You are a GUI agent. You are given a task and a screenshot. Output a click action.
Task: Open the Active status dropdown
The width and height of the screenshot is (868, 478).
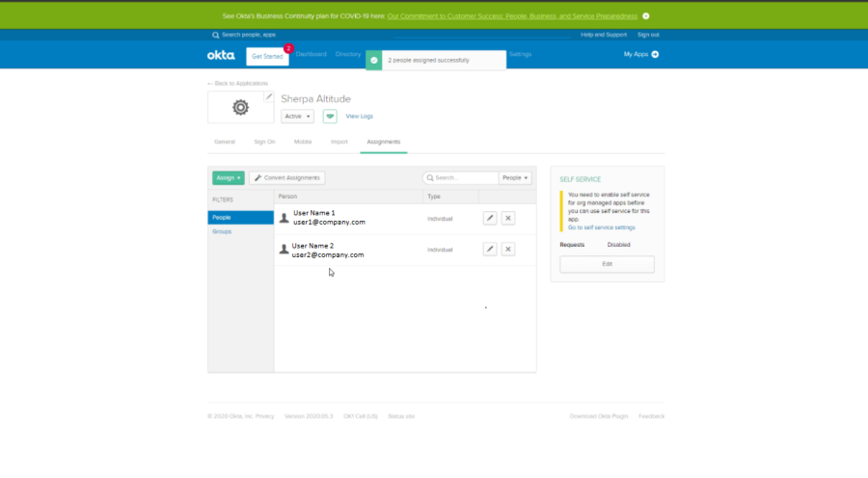tap(297, 116)
